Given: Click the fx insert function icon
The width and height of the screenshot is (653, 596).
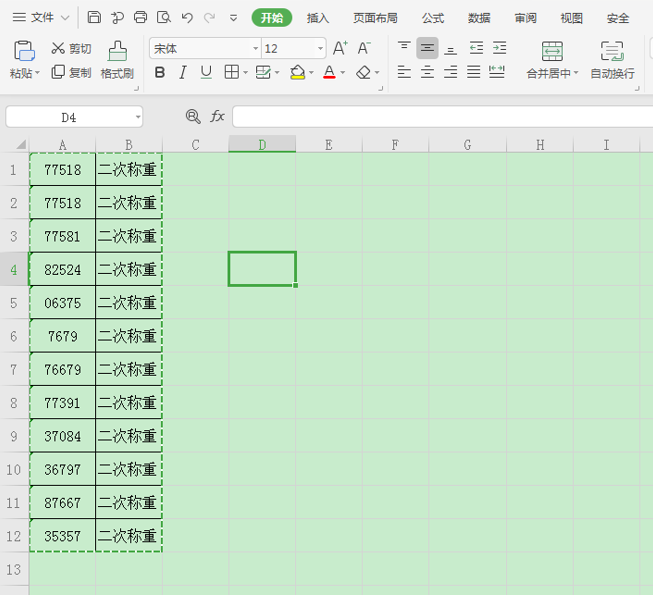Looking at the screenshot, I should point(217,117).
